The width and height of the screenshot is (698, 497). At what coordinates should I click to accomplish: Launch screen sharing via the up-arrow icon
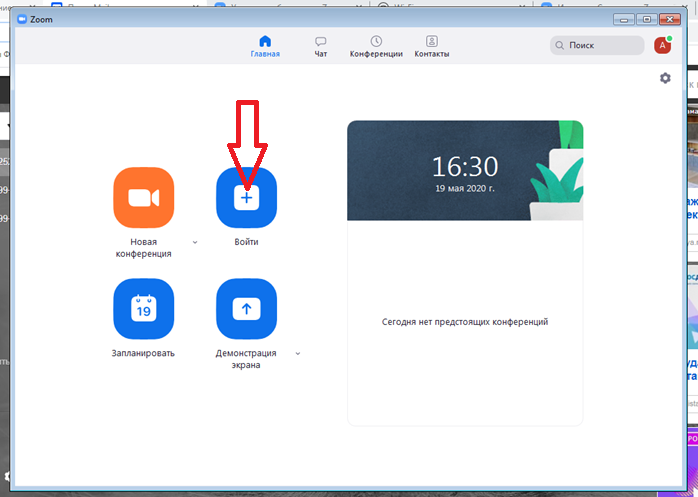tap(246, 309)
